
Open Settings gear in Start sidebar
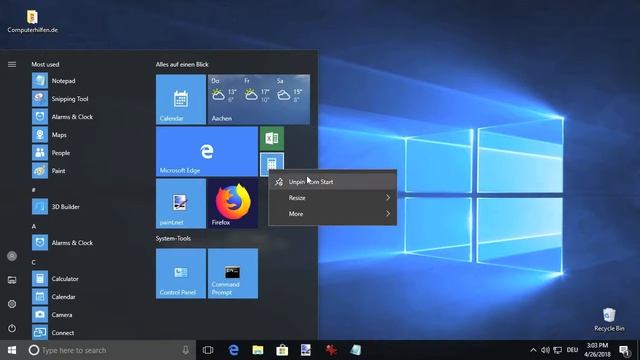12,304
